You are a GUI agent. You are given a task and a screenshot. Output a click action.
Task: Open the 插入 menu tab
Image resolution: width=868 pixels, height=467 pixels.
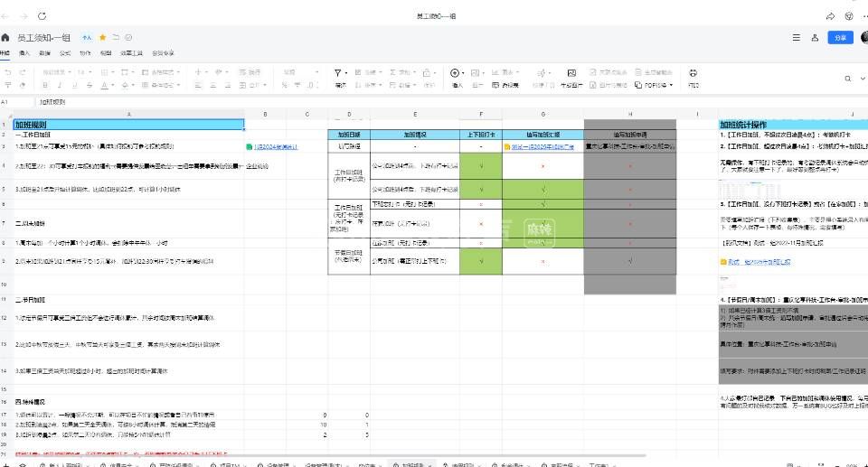[24, 53]
